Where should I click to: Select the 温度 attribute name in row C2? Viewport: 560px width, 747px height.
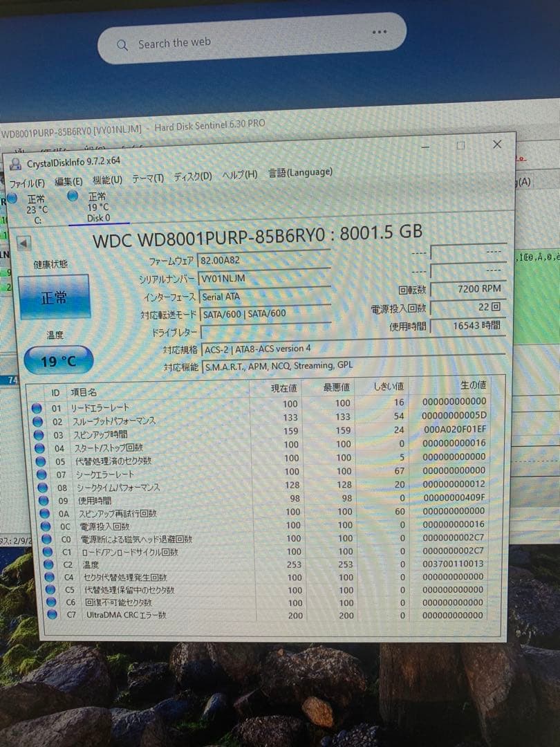[x=91, y=564]
